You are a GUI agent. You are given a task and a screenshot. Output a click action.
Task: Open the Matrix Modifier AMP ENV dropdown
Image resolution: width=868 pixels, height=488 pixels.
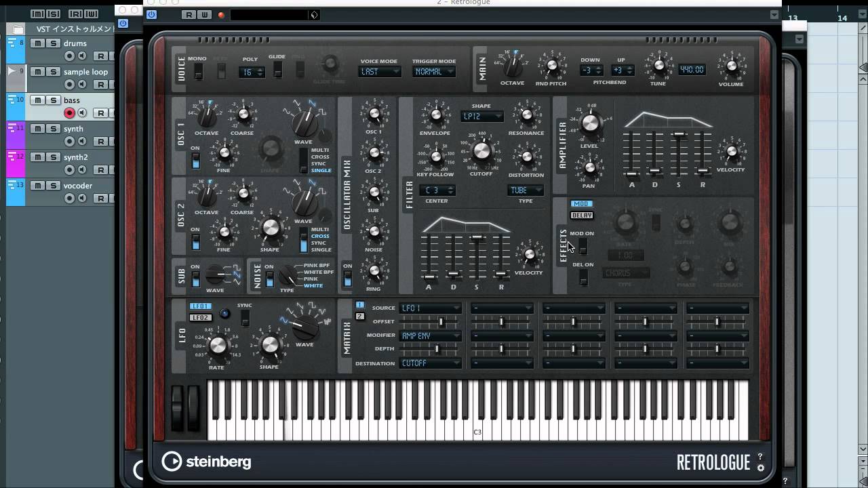click(431, 335)
